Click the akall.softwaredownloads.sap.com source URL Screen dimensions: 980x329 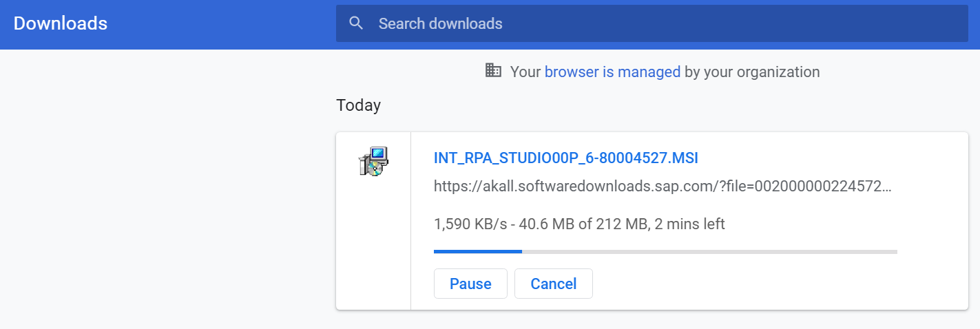point(663,186)
